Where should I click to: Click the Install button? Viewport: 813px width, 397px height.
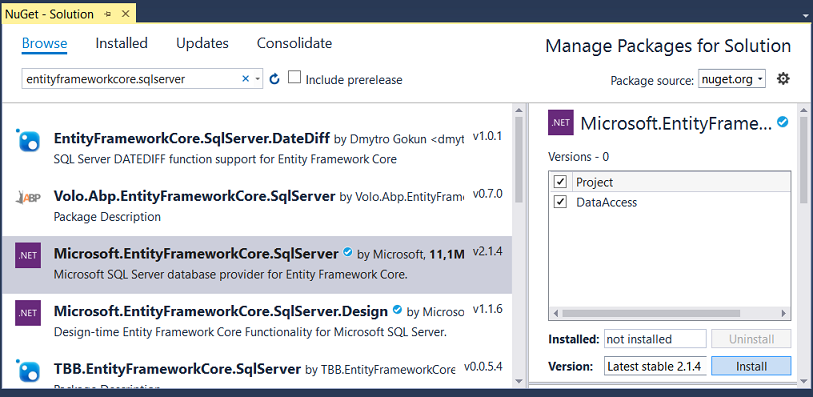[751, 366]
